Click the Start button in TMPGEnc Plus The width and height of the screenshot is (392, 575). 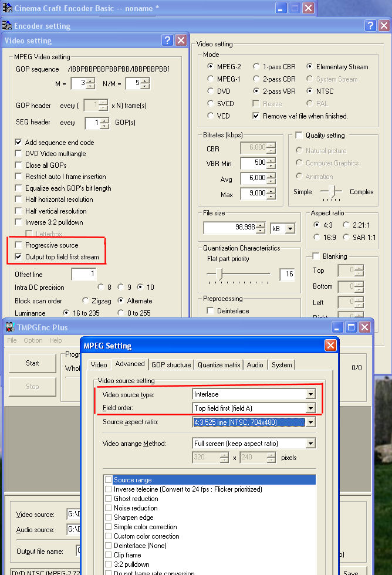pyautogui.click(x=32, y=363)
